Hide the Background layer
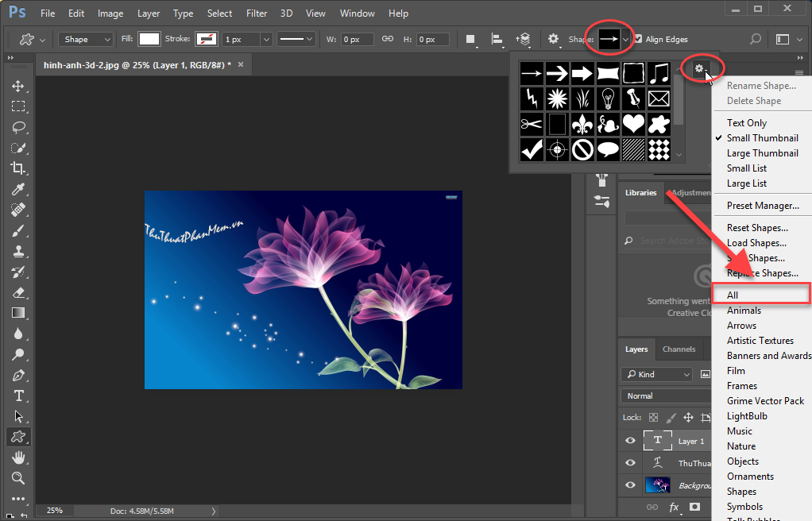The image size is (812, 521). 630,484
